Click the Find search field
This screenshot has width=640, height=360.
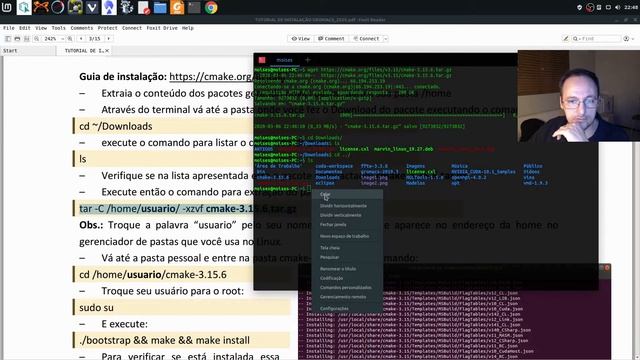click(596, 39)
